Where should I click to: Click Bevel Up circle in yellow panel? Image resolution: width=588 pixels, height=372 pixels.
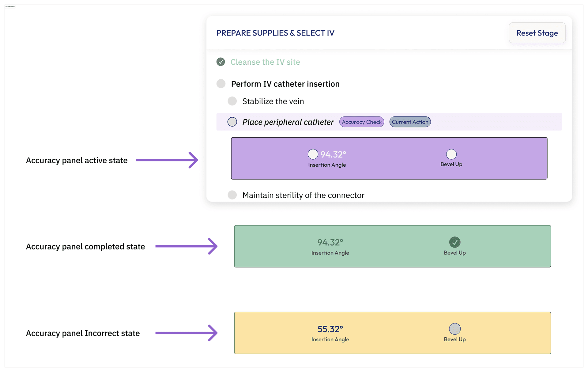click(455, 329)
